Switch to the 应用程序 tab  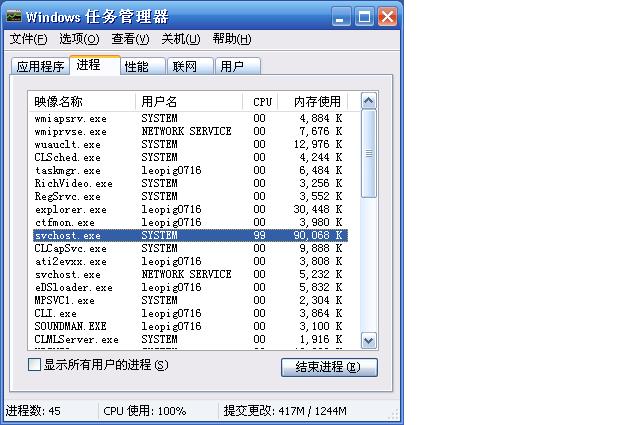click(x=40, y=66)
